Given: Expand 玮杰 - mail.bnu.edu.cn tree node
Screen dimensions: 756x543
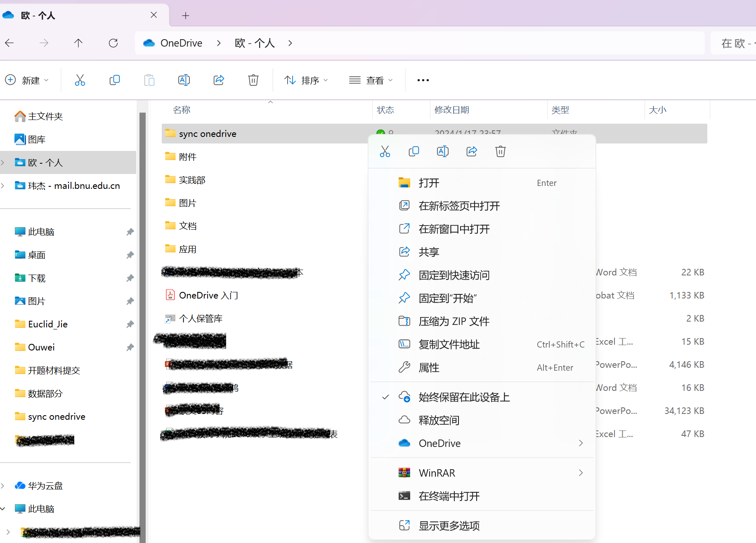Looking at the screenshot, I should (x=3, y=186).
